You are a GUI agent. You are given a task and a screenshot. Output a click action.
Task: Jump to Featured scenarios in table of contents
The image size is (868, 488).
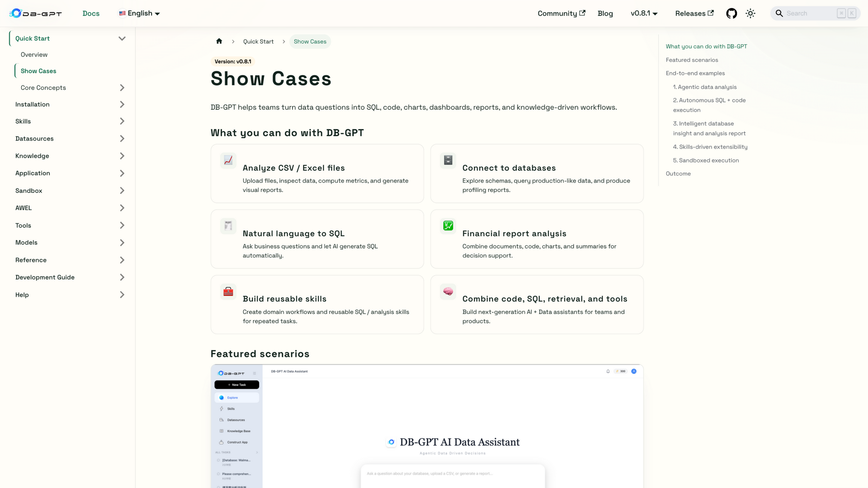click(692, 60)
